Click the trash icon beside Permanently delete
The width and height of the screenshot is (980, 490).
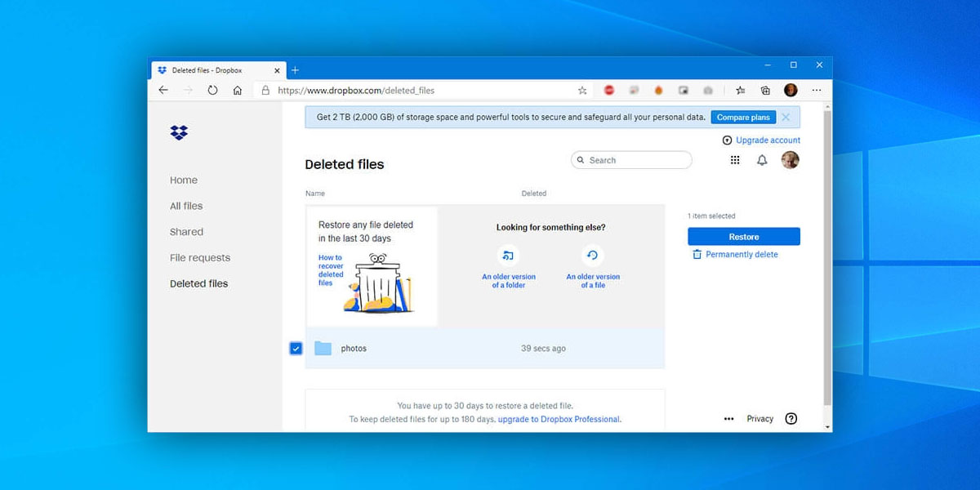697,255
